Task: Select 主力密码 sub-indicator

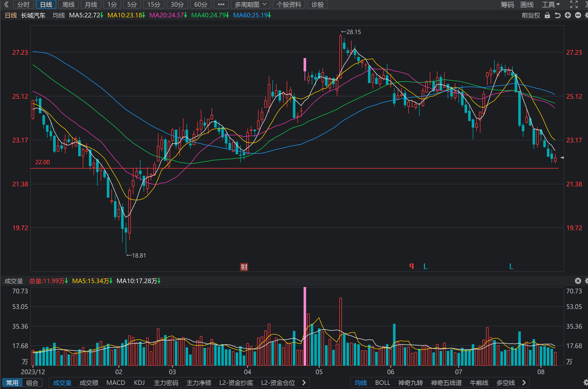Action: pos(166,383)
